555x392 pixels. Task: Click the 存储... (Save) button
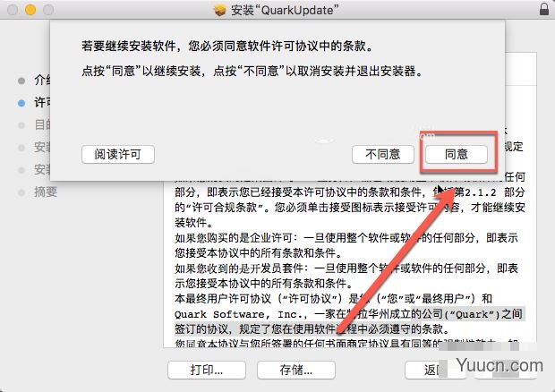(x=296, y=370)
